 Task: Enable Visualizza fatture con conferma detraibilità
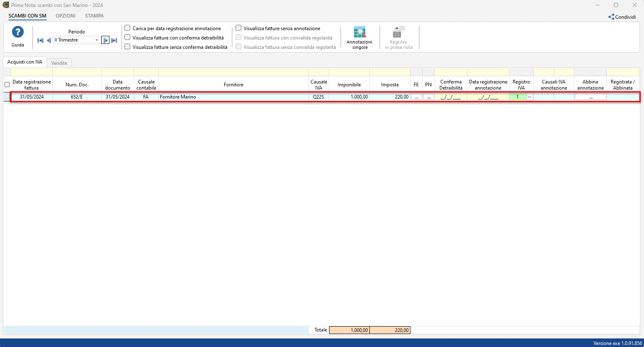pyautogui.click(x=127, y=37)
